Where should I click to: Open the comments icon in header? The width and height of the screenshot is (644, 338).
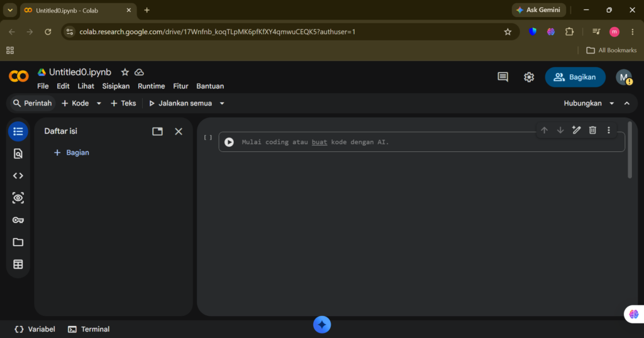click(x=502, y=77)
